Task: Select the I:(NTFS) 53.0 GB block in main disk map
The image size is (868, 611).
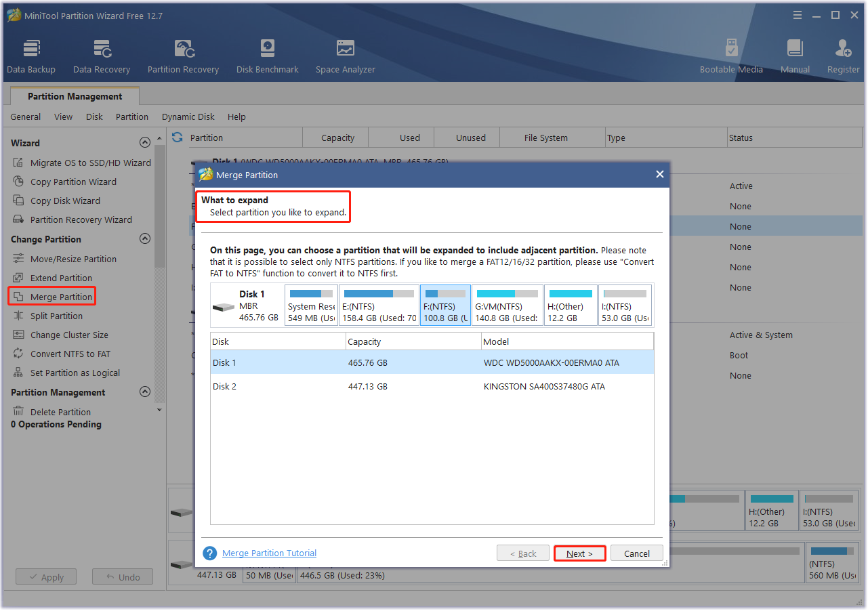Action: click(x=829, y=511)
